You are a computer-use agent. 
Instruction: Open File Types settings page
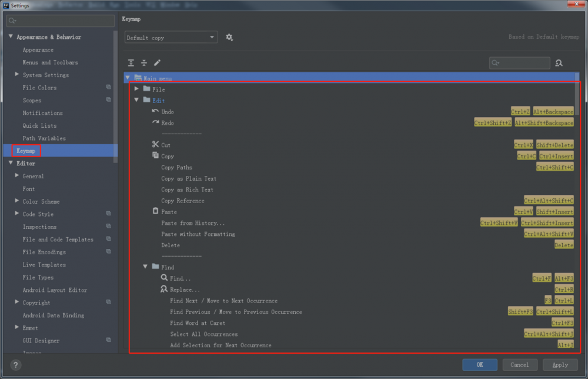(x=38, y=277)
